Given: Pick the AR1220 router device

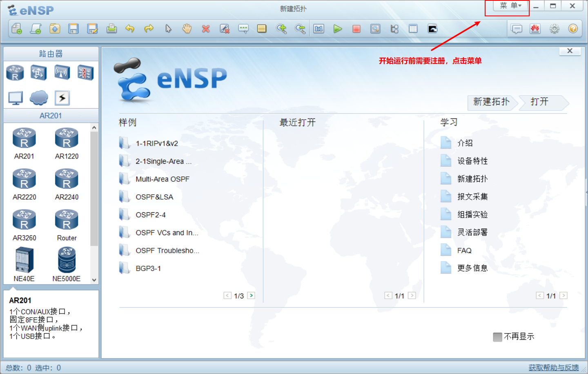Looking at the screenshot, I should [x=67, y=143].
